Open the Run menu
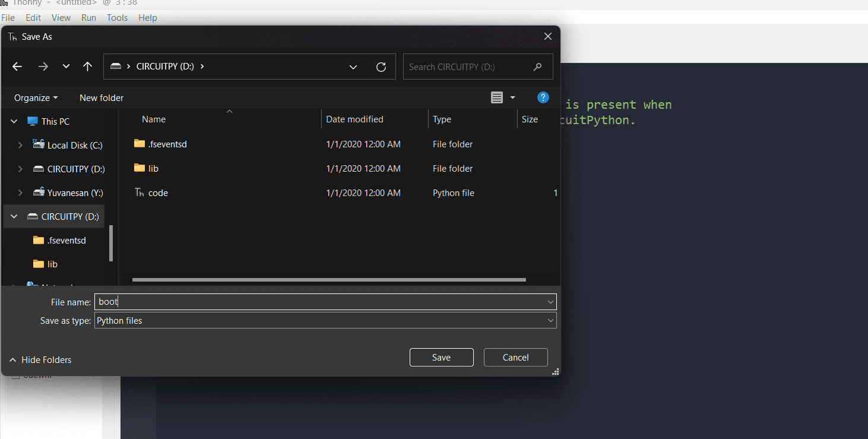 [88, 17]
